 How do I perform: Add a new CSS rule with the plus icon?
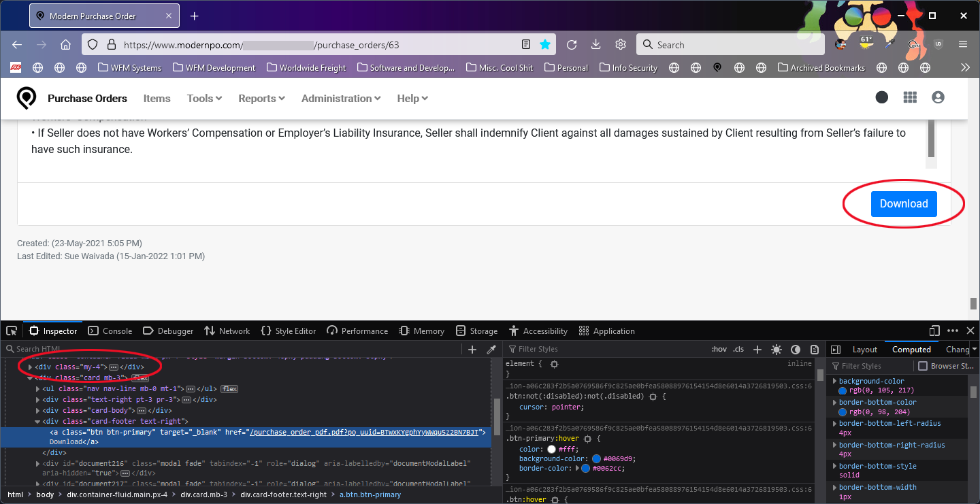pyautogui.click(x=757, y=349)
